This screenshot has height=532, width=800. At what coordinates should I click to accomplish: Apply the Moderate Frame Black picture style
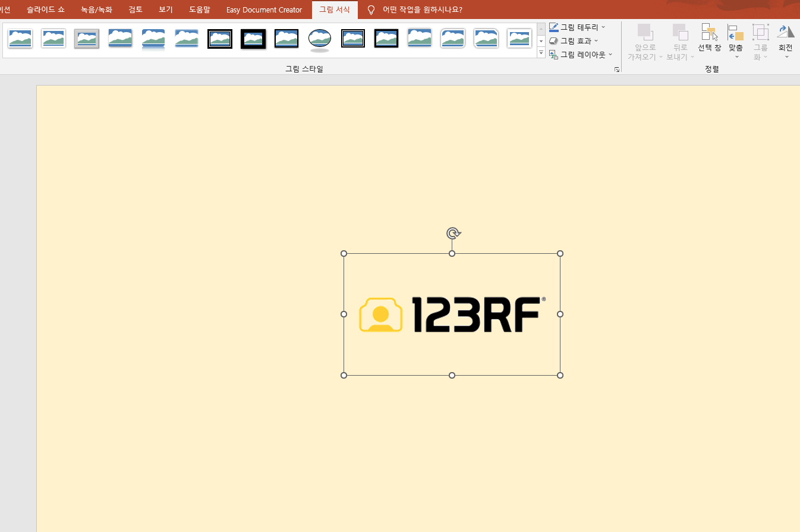pos(386,39)
